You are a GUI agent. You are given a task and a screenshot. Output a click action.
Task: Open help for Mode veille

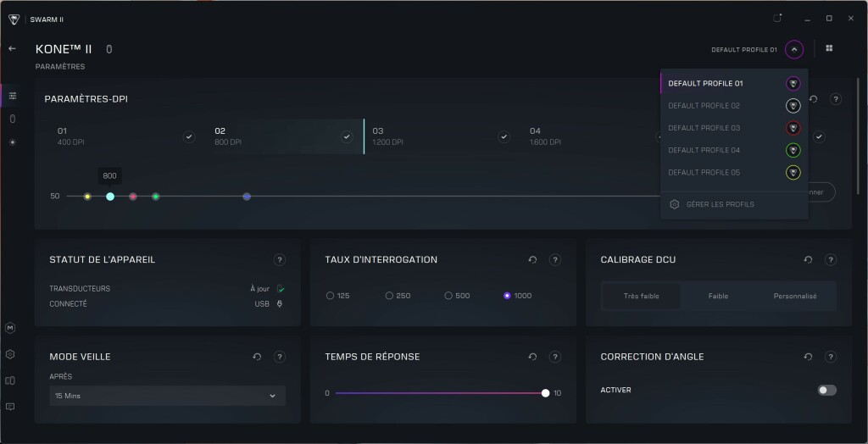tap(280, 357)
